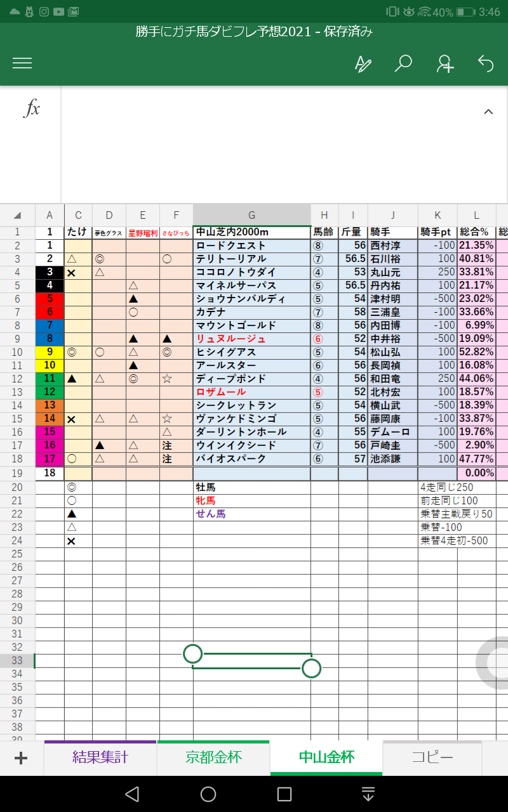The width and height of the screenshot is (508, 812).
Task: Select the 47.77% cell
Action: [x=476, y=459]
